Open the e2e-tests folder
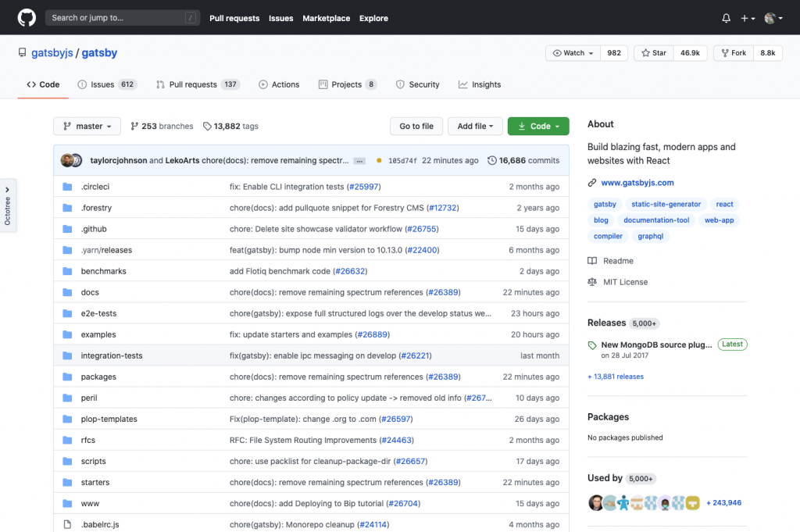Image resolution: width=800 pixels, height=532 pixels. (98, 313)
